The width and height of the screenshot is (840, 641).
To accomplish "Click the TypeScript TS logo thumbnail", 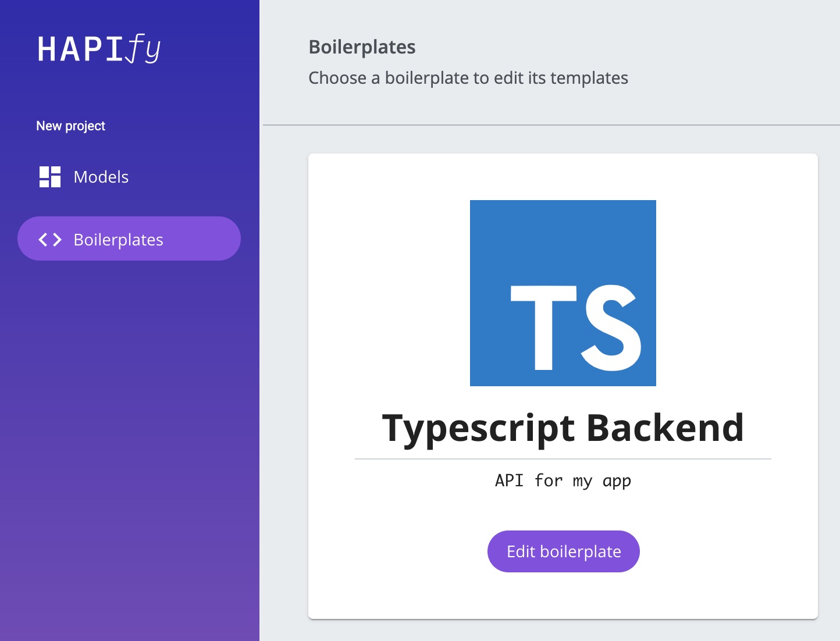I will 563,293.
